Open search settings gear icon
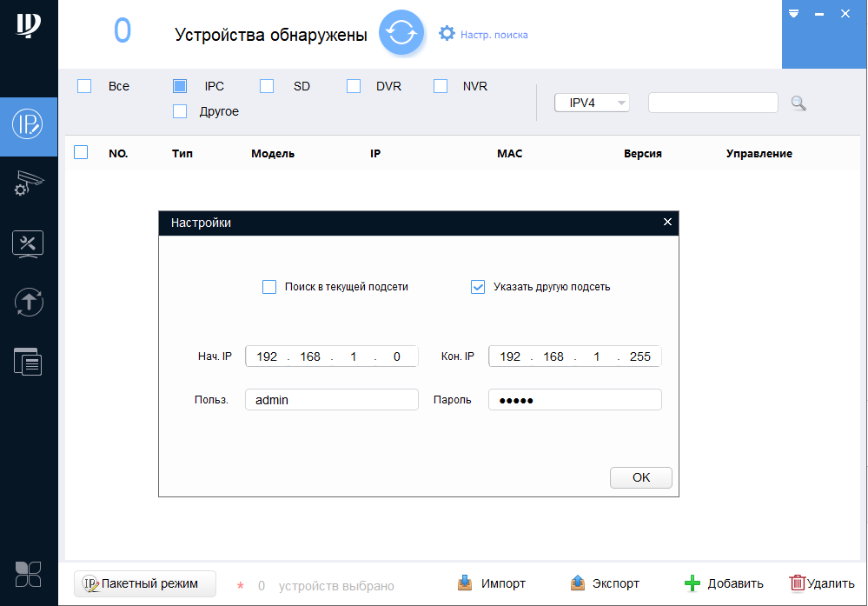 click(447, 34)
